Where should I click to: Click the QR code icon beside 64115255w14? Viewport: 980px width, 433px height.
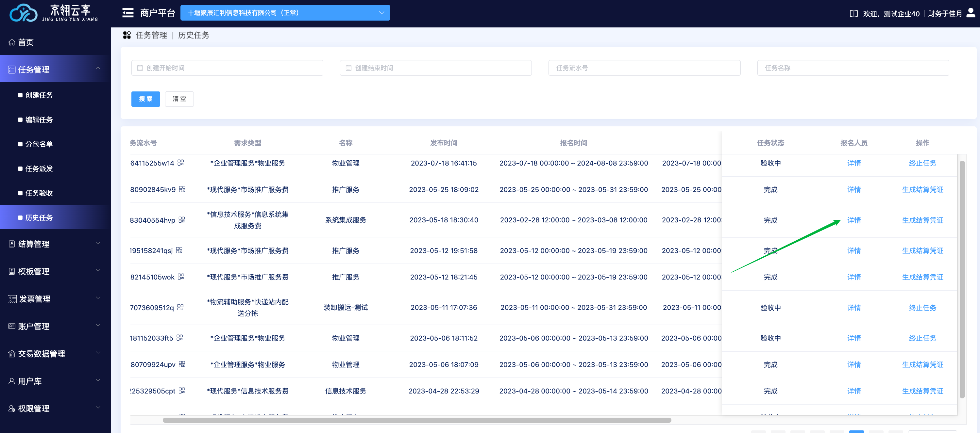pyautogui.click(x=181, y=163)
